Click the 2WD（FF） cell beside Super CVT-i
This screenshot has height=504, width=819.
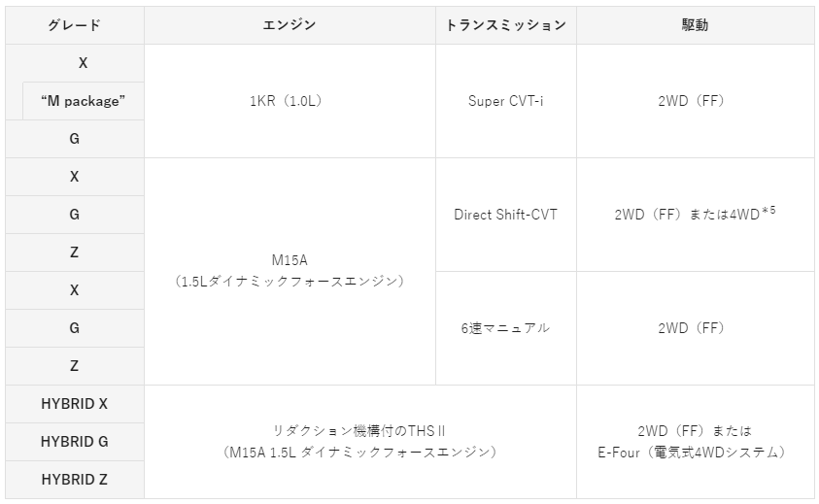(x=695, y=101)
